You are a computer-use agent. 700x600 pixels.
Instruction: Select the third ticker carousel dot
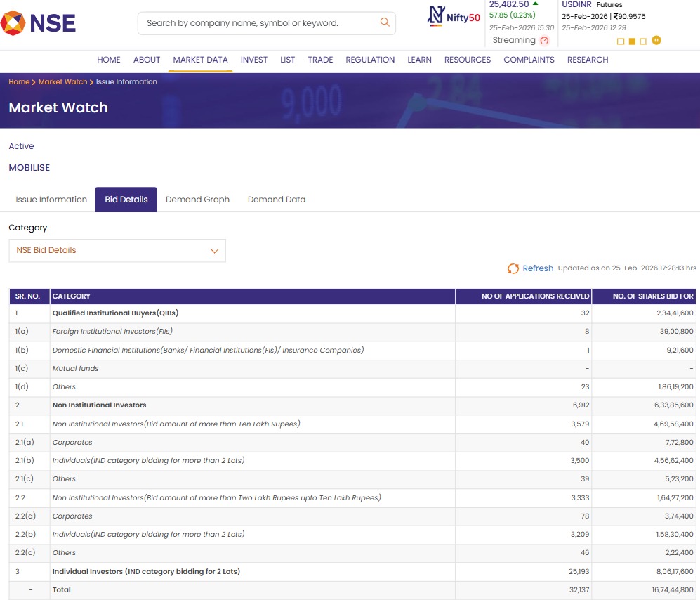[643, 41]
